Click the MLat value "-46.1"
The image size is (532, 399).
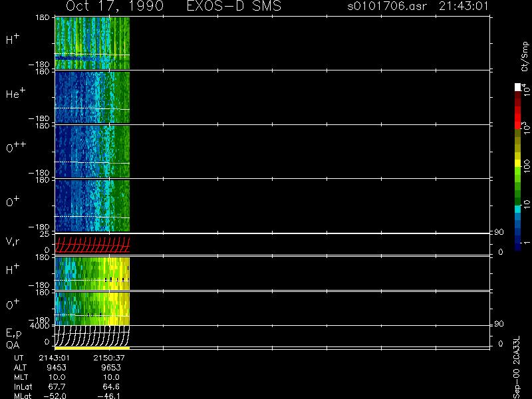pos(108,396)
